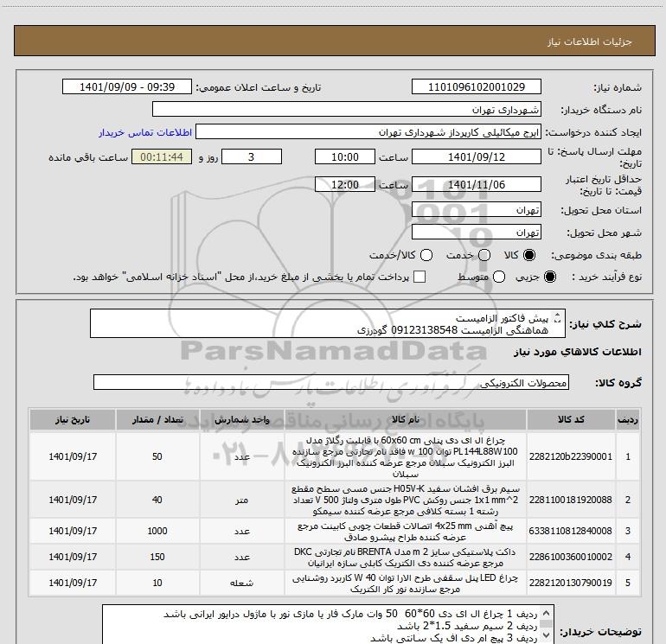
Task: Select item code 2282120b22390001
Action: (x=571, y=456)
